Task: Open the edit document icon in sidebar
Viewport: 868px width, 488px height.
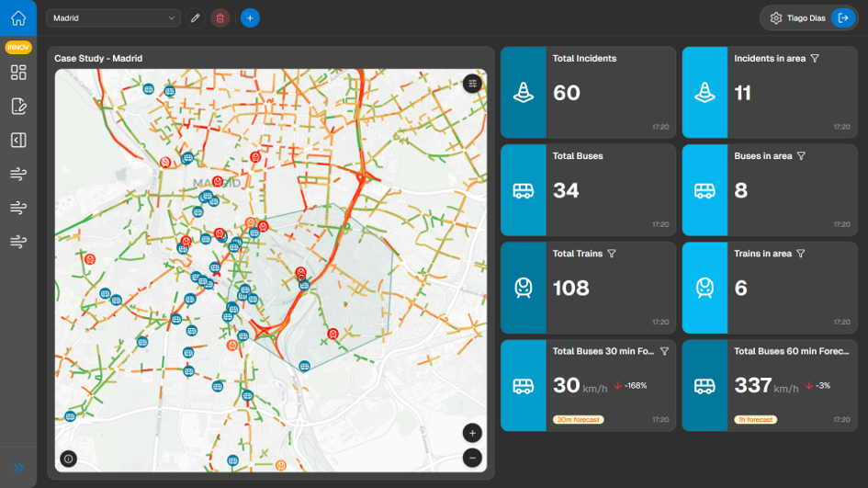Action: (18, 107)
